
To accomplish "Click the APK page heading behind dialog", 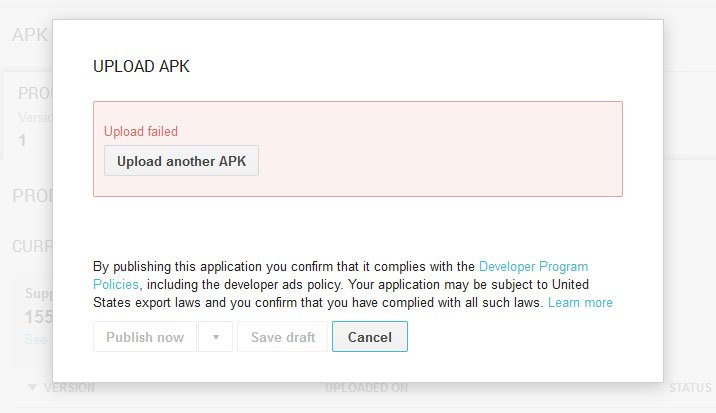I will click(30, 35).
